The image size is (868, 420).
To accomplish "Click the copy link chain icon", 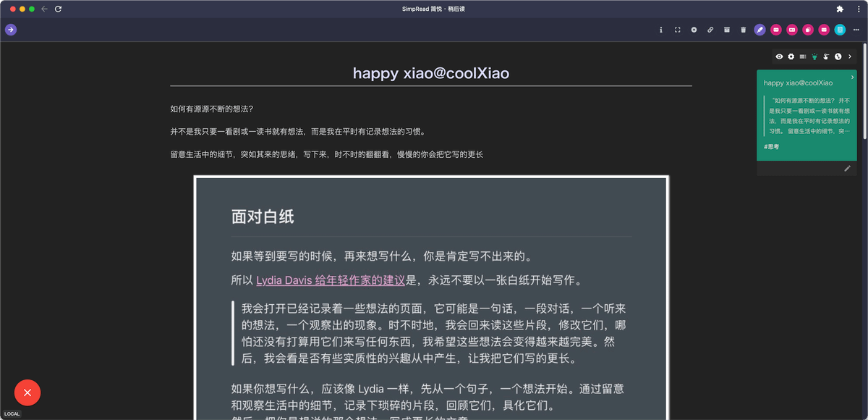I will coord(710,30).
